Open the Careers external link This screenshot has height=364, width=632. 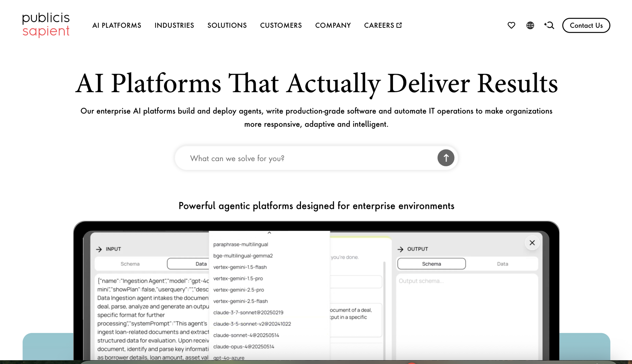(383, 25)
